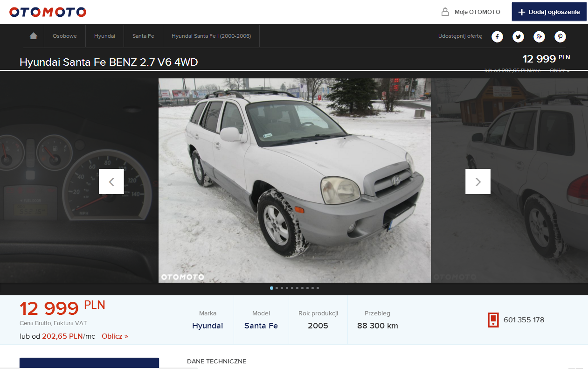
Task: Click phone number 601 355 178
Action: click(x=524, y=320)
